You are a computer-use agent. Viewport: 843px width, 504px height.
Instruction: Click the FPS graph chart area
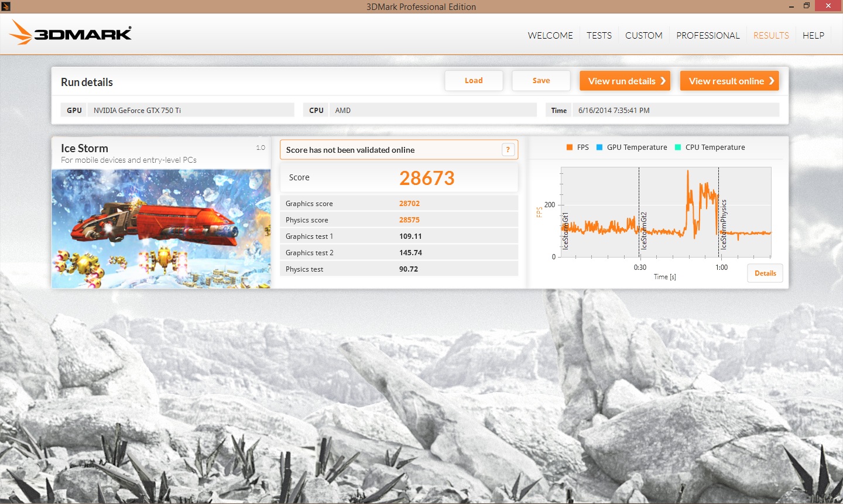[x=666, y=212]
